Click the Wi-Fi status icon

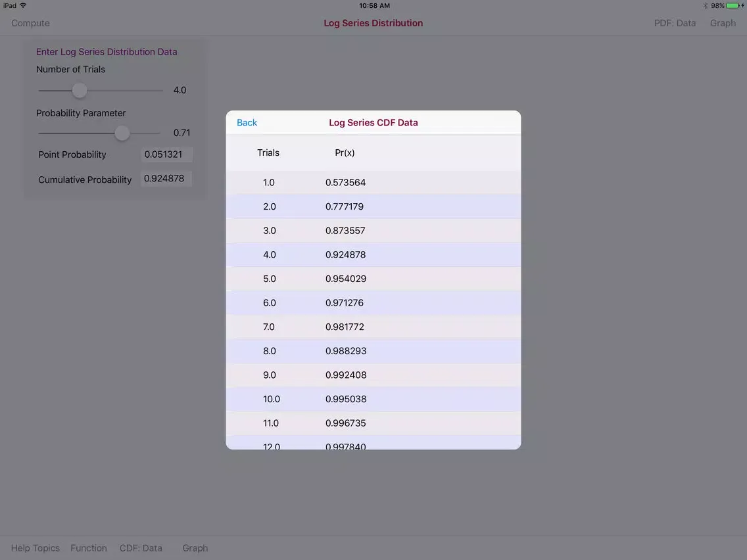click(x=23, y=5)
